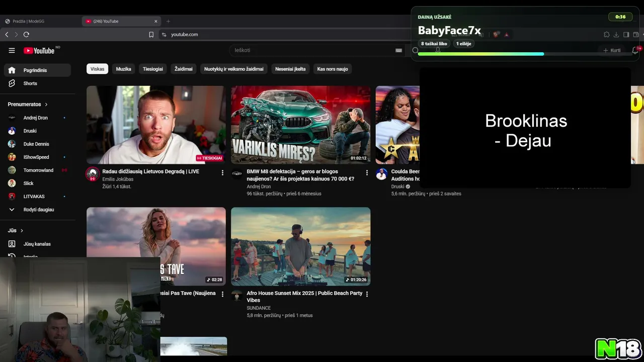
Task: Open the on-screen keyboard icon in search box
Action: click(398, 50)
